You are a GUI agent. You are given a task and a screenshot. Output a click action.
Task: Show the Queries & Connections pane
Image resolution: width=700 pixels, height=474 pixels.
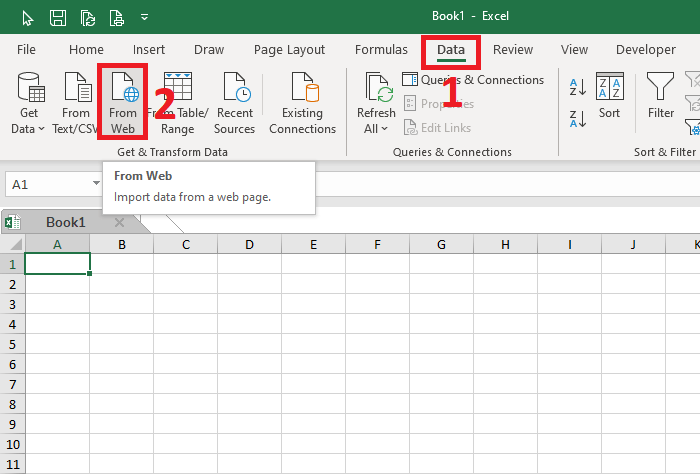[473, 80]
